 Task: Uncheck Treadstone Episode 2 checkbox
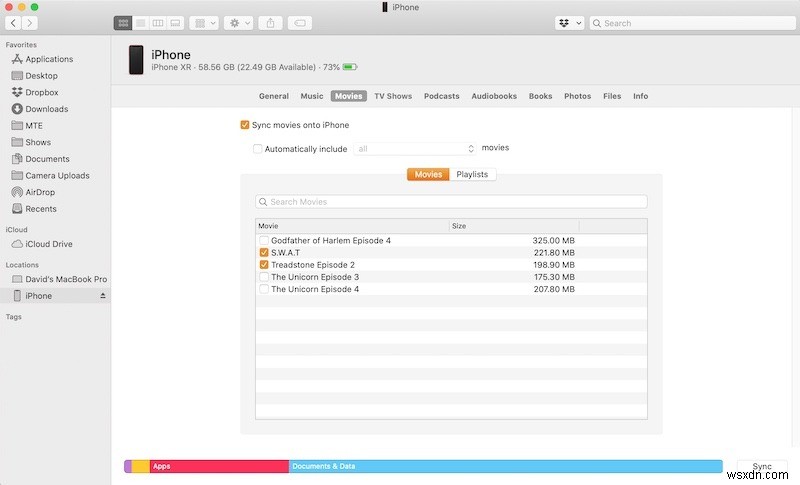tap(264, 265)
